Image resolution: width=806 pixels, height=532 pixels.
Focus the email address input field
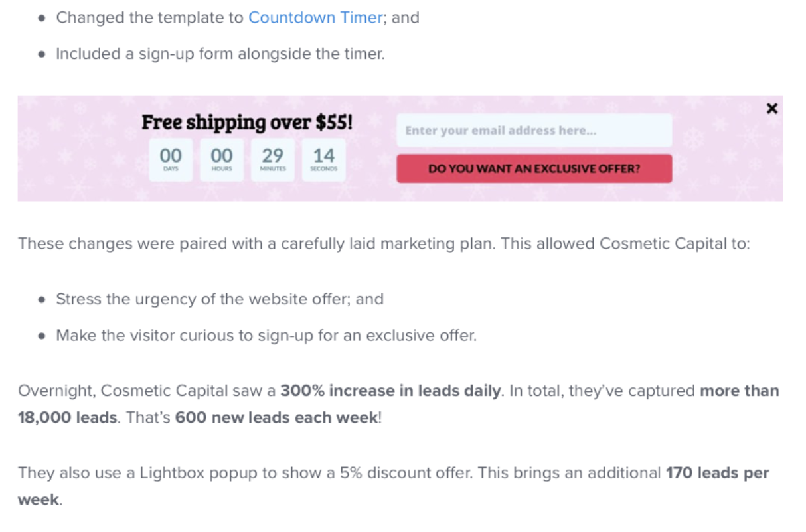coord(534,130)
